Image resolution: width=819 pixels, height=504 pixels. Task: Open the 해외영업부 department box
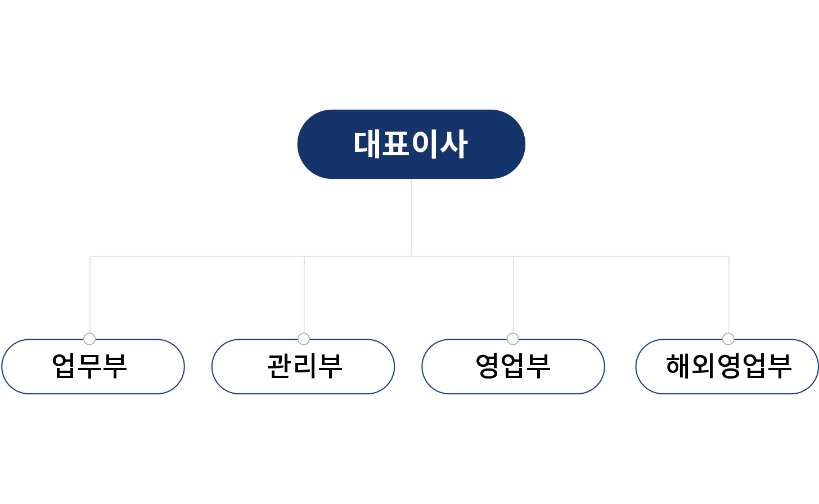727,367
